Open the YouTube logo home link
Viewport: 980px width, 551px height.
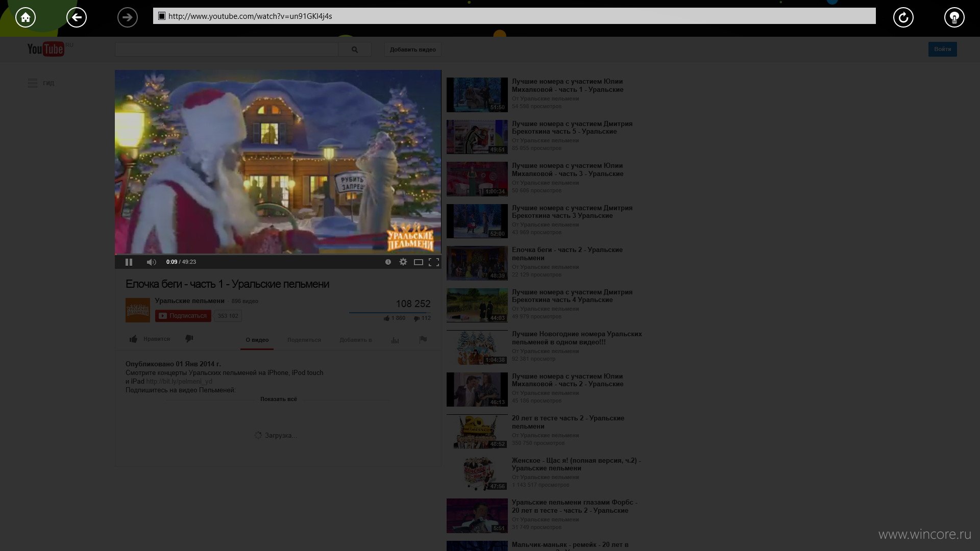(46, 49)
